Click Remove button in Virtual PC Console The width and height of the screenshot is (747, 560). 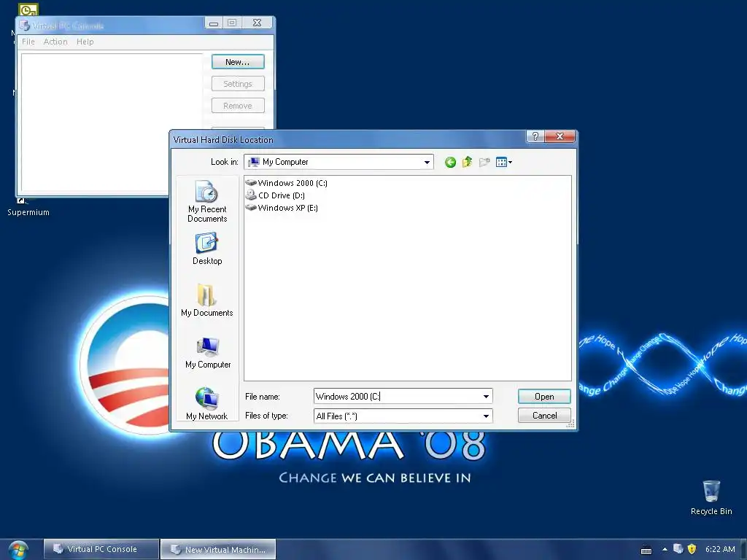coord(238,106)
